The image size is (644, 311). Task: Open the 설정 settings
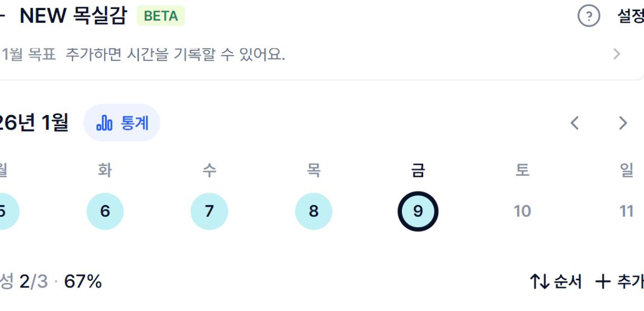(630, 17)
